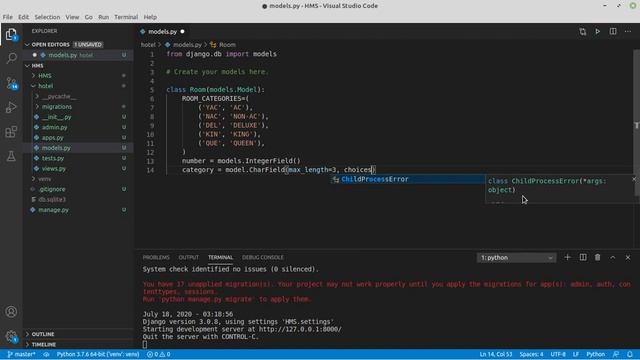Close the suggestion details popup
Image resolution: width=640 pixels, height=360 pixels.
(x=634, y=179)
